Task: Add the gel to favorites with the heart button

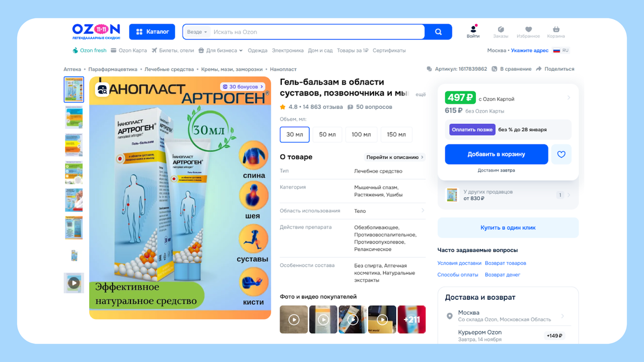Action: 561,154
